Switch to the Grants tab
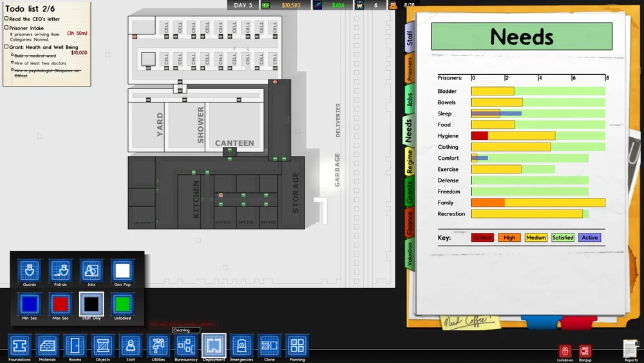644x363 pixels. click(x=409, y=192)
